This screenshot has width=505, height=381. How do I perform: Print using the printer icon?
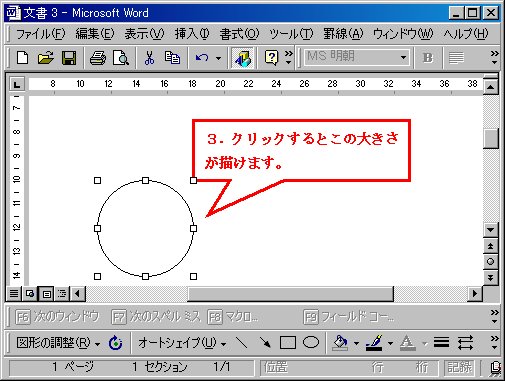98,58
